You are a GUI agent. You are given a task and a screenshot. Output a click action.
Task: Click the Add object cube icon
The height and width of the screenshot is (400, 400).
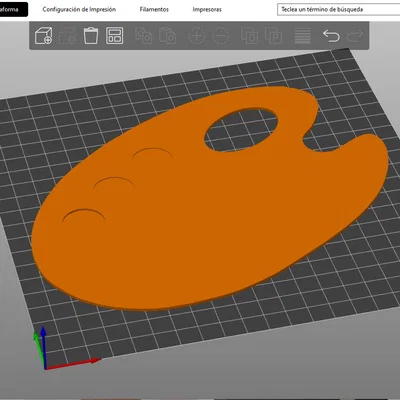pyautogui.click(x=43, y=36)
